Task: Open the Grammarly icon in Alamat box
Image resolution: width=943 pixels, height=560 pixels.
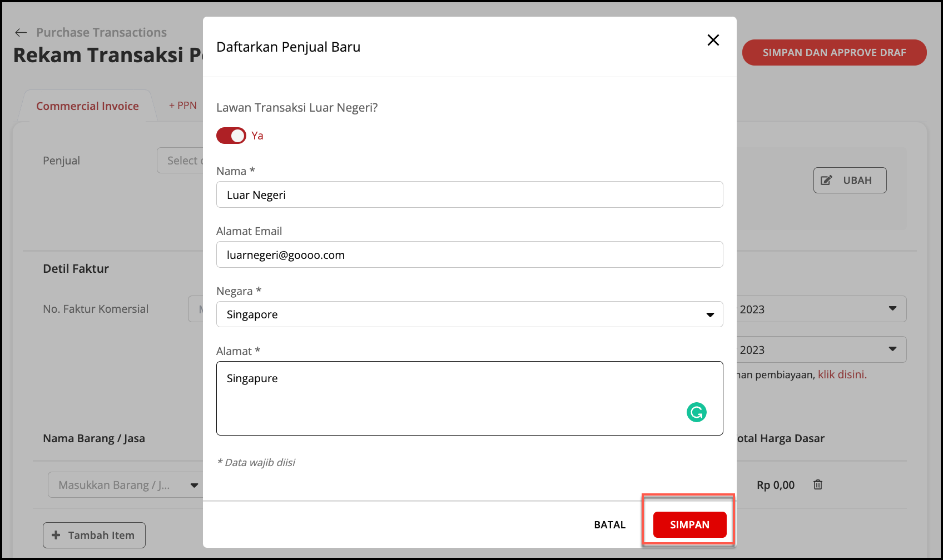Action: [x=697, y=412]
